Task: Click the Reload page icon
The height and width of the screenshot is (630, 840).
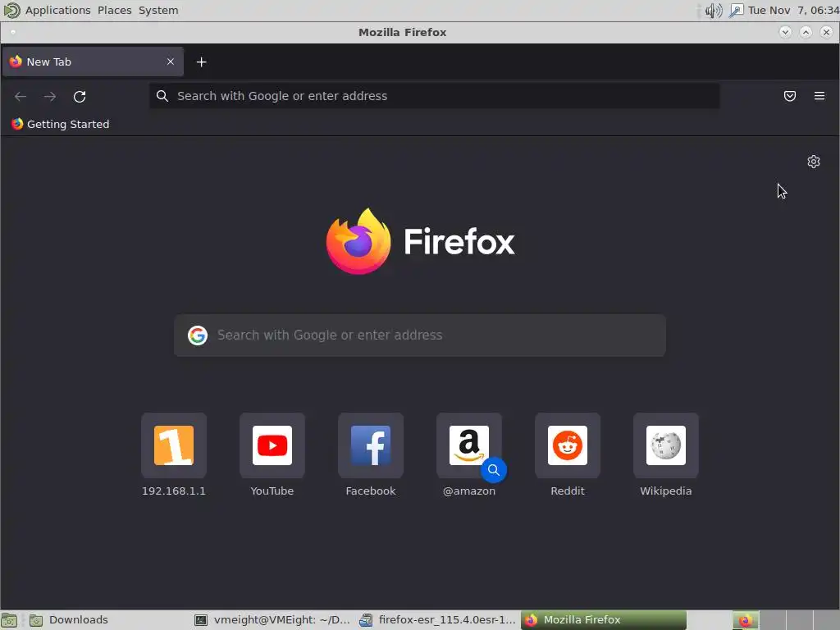Action: pos(80,97)
